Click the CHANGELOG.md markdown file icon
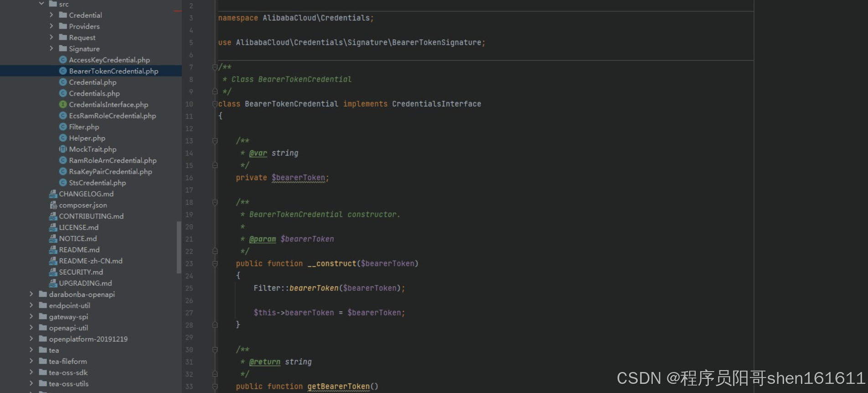 click(x=53, y=194)
